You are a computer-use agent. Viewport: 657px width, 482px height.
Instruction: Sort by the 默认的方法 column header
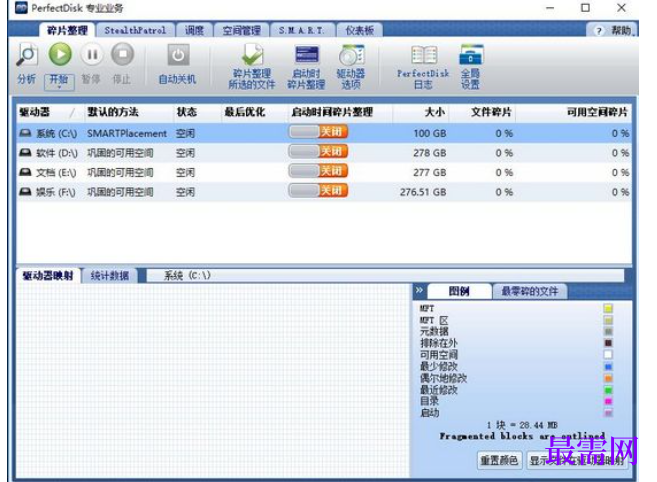coord(129,112)
